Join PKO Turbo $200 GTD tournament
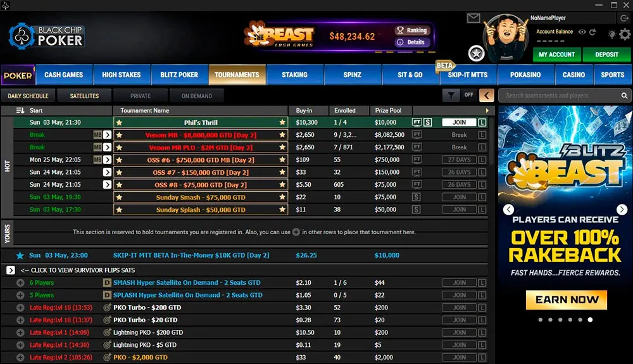Image resolution: width=633 pixels, height=364 pixels. (x=459, y=308)
